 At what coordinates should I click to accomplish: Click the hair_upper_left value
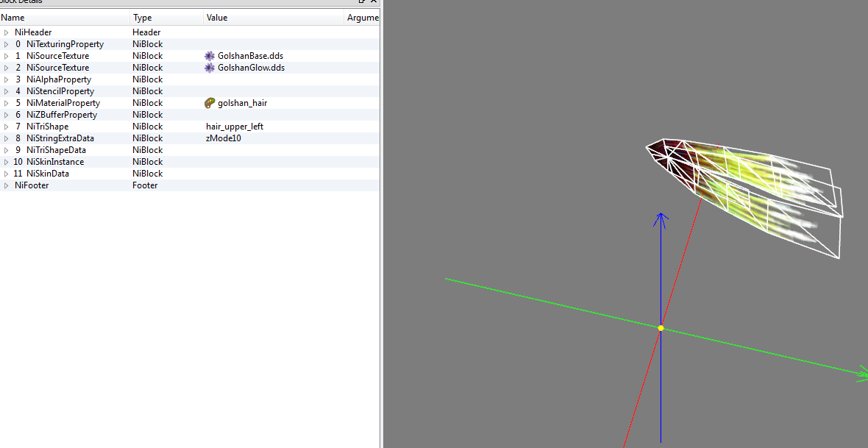coord(235,127)
